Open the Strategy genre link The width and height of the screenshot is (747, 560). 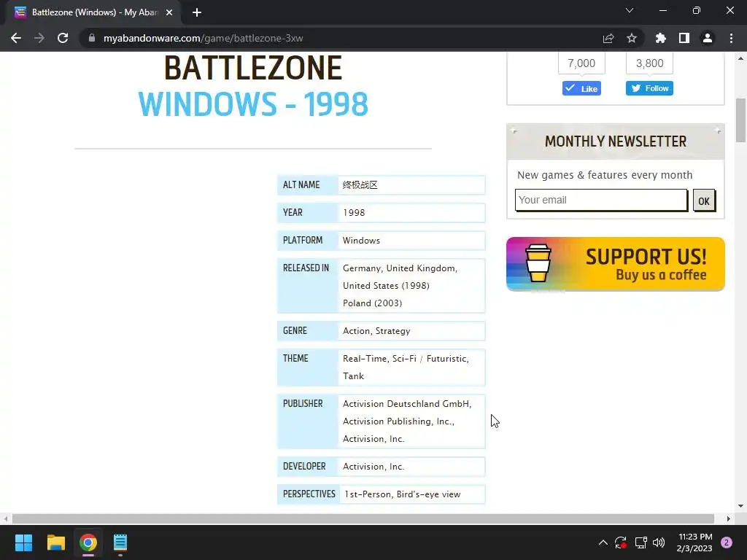click(392, 331)
